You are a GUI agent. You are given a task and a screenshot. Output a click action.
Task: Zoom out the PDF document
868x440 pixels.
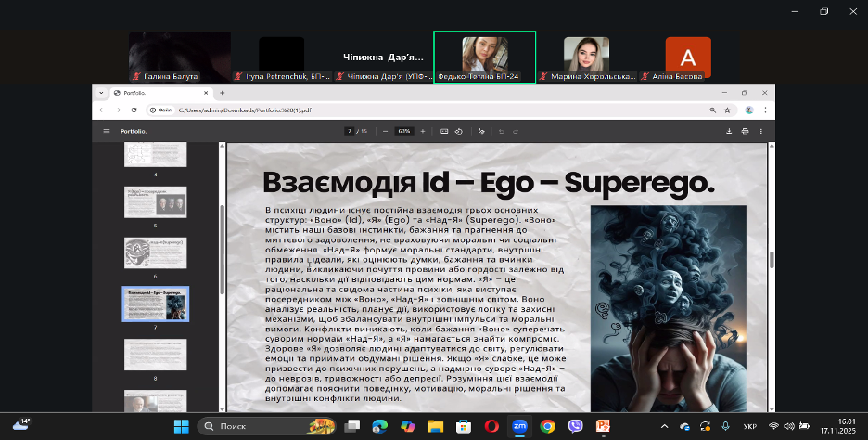385,131
